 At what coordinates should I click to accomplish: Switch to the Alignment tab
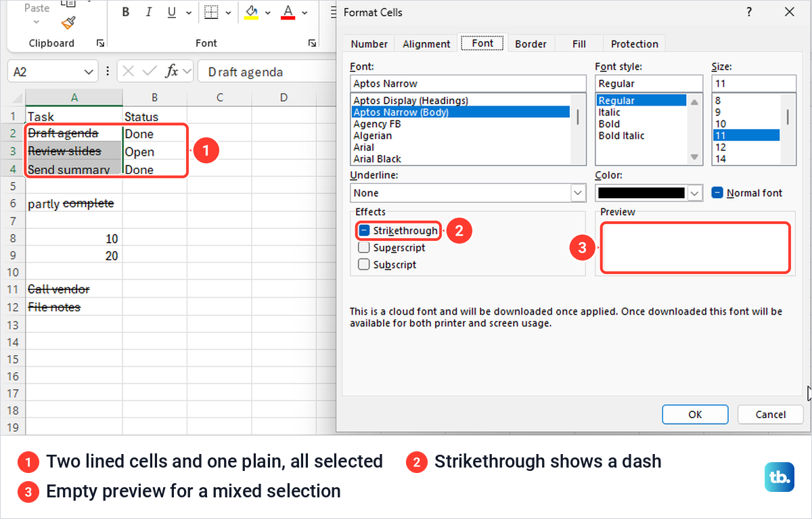pos(426,44)
